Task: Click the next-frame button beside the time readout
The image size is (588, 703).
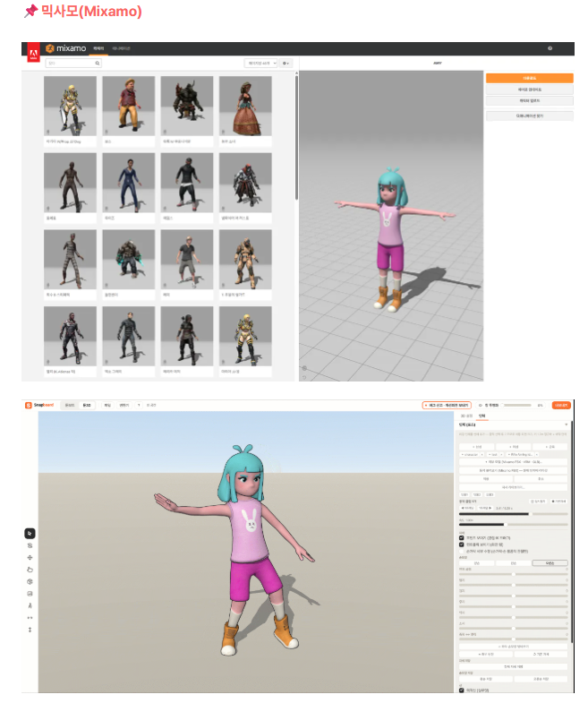Action: [x=485, y=508]
